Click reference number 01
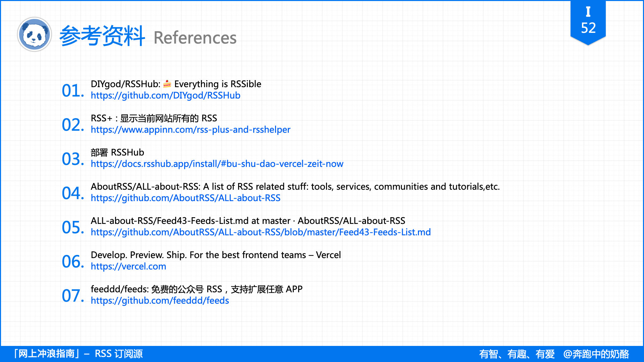 coord(72,91)
